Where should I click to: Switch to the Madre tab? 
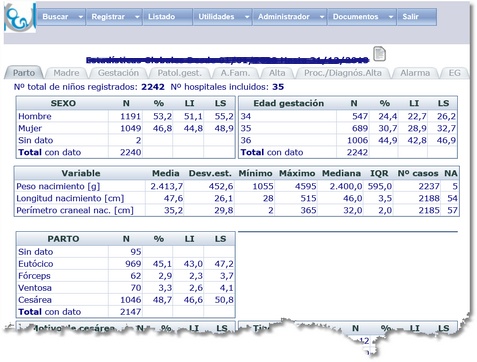66,73
